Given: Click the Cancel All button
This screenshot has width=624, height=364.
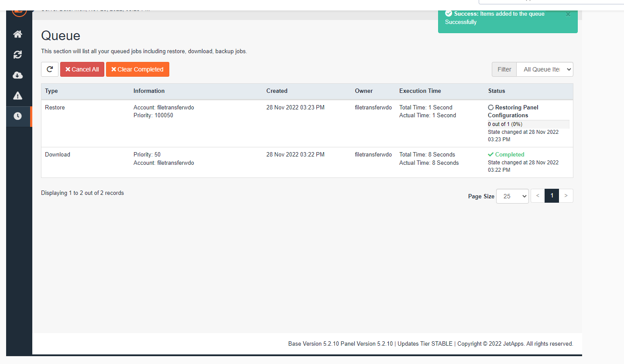Looking at the screenshot, I should (82, 69).
